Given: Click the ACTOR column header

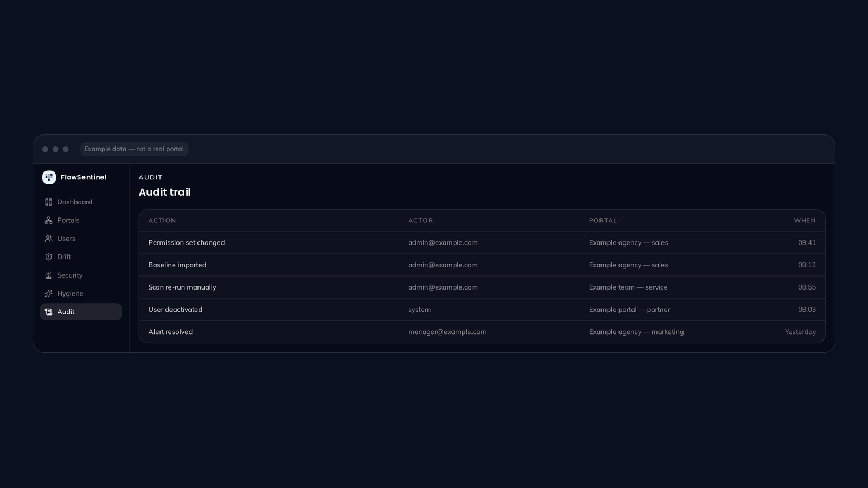Looking at the screenshot, I should coord(420,221).
